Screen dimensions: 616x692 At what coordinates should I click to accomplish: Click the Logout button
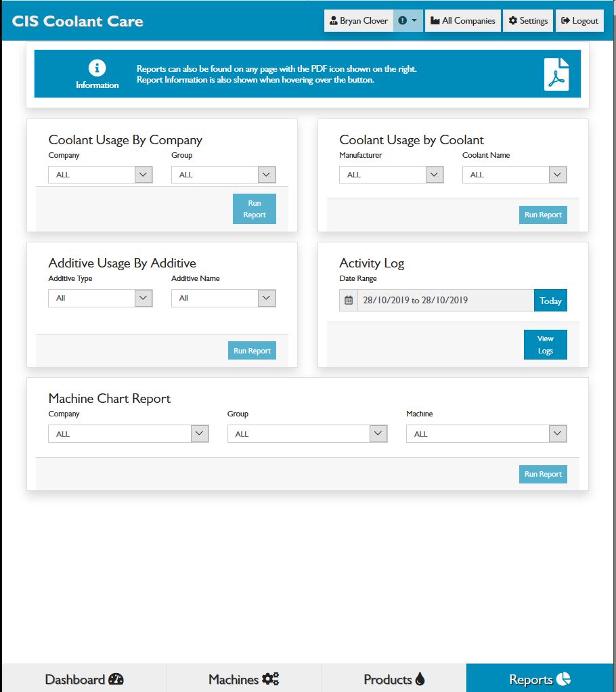tap(579, 21)
